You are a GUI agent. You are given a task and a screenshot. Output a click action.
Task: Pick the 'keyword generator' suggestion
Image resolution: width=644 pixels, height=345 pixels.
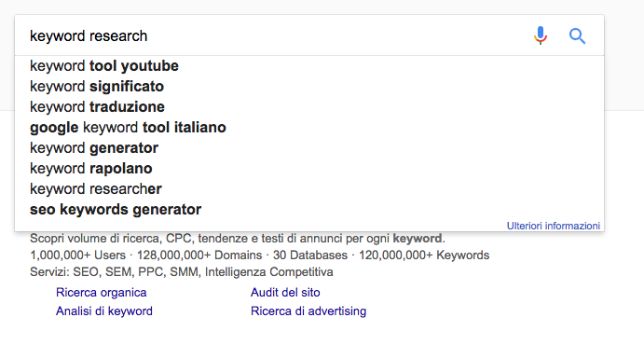click(x=309, y=148)
